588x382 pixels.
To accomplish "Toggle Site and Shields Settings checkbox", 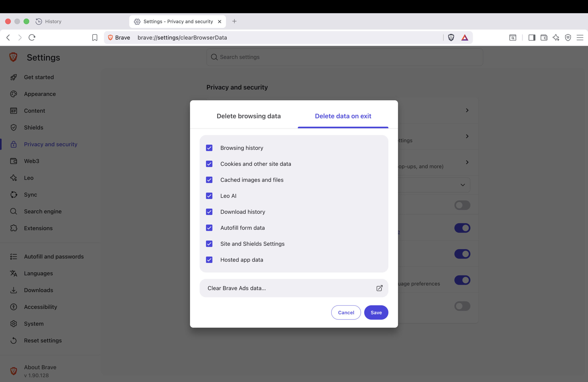I will coord(209,244).
